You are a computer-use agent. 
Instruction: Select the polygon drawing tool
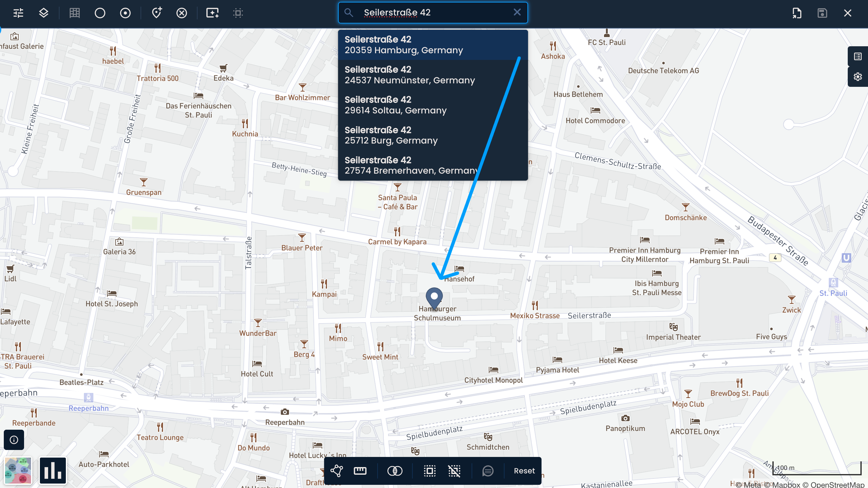coord(337,471)
